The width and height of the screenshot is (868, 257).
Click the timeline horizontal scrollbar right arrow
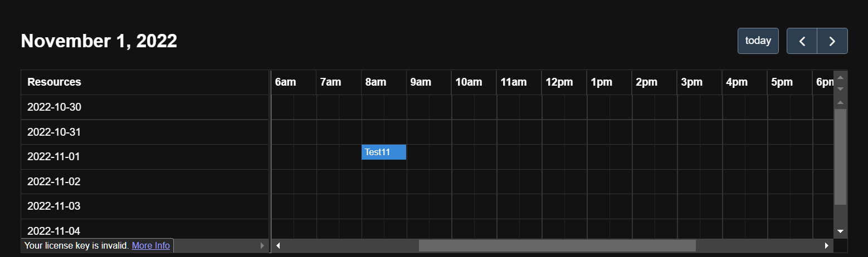[x=827, y=245]
